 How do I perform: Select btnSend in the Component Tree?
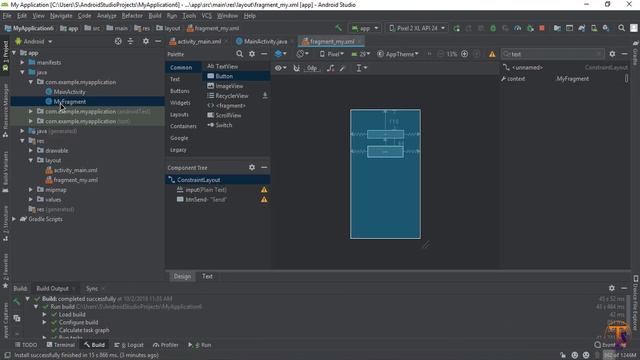[x=202, y=200]
